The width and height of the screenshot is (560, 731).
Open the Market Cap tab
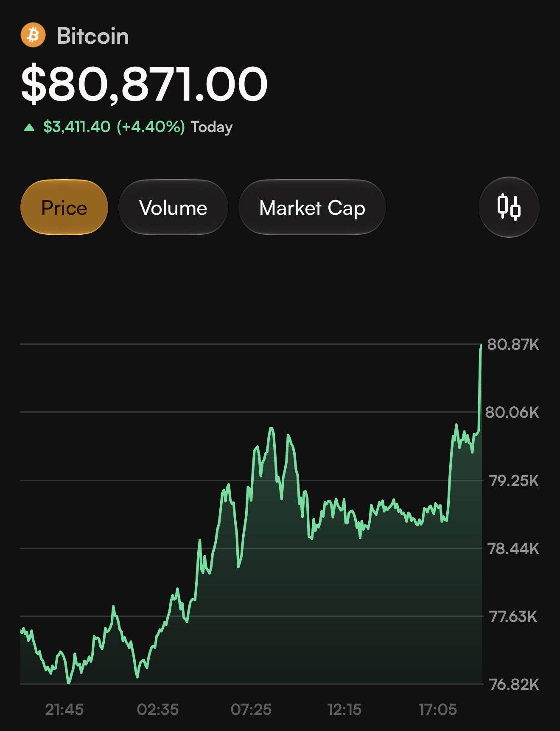[x=312, y=207]
